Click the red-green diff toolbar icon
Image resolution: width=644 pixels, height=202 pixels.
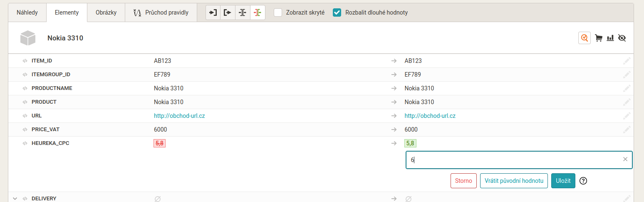[x=258, y=12]
